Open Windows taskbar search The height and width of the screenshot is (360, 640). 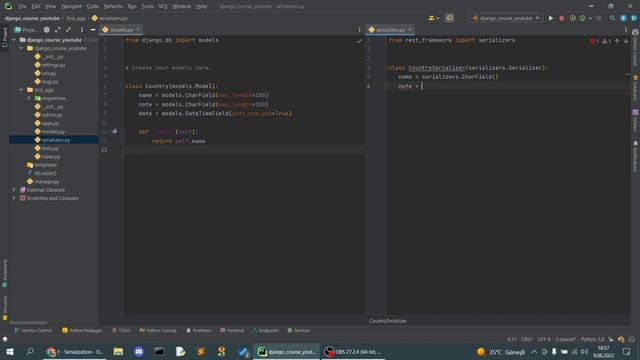tap(30, 352)
